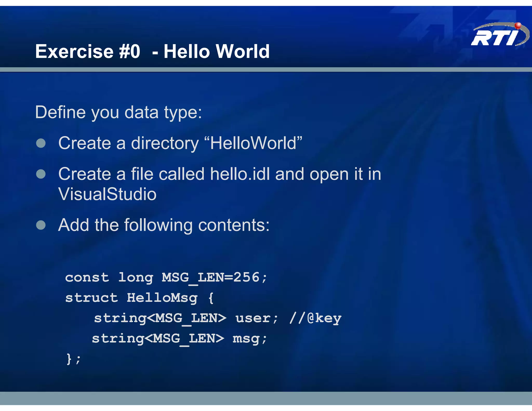Select the slide title 'Exercise #0 - Hello World'
Screen dimensions: 532x411
click(152, 51)
